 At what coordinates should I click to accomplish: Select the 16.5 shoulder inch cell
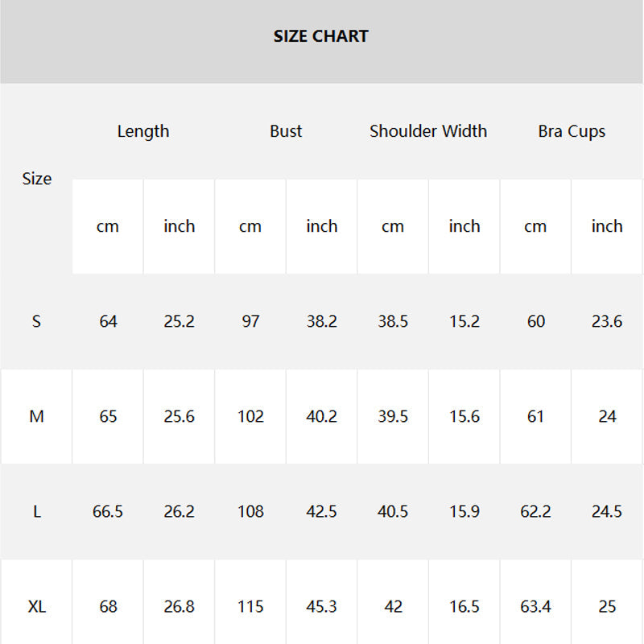(x=464, y=607)
